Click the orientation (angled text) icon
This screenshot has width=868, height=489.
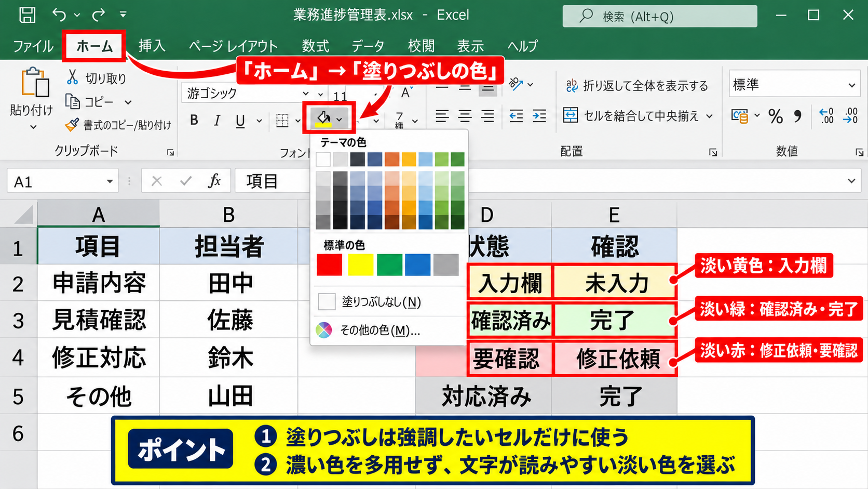click(x=516, y=84)
